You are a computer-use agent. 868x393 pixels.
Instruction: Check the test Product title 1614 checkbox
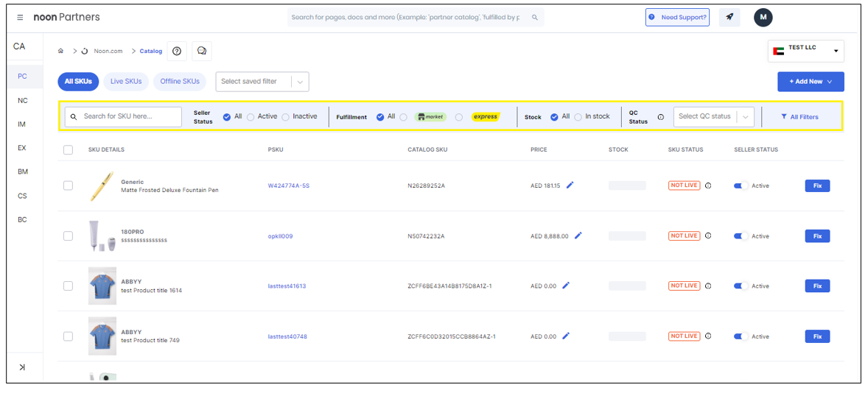pyautogui.click(x=68, y=286)
